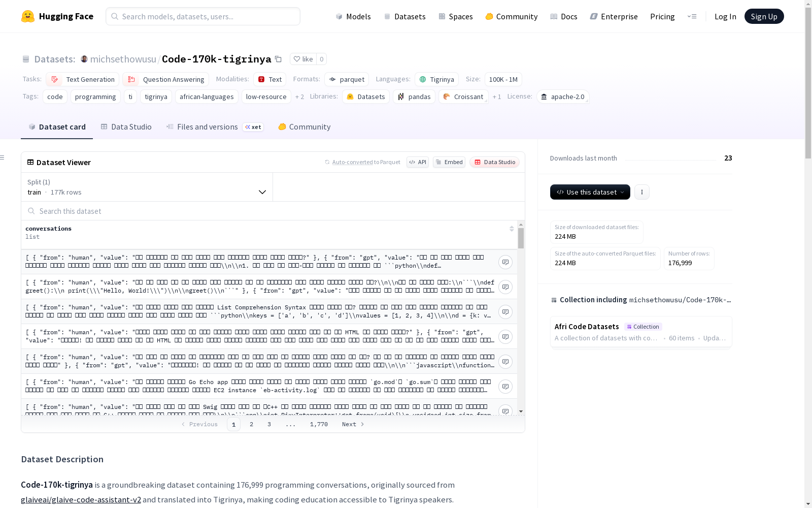Select the tigrinya tag
The image size is (812, 508).
tap(156, 97)
